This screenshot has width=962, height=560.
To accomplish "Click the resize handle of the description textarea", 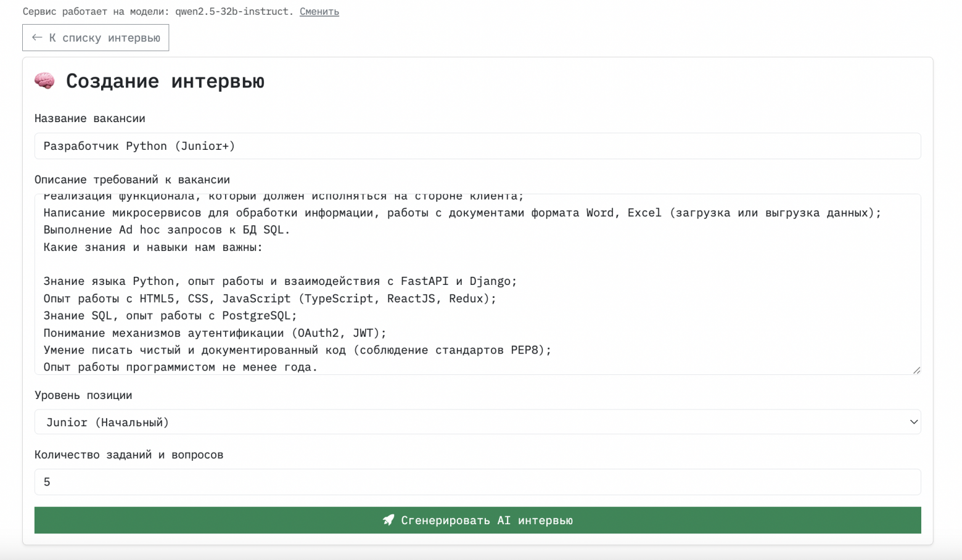I will click(917, 369).
